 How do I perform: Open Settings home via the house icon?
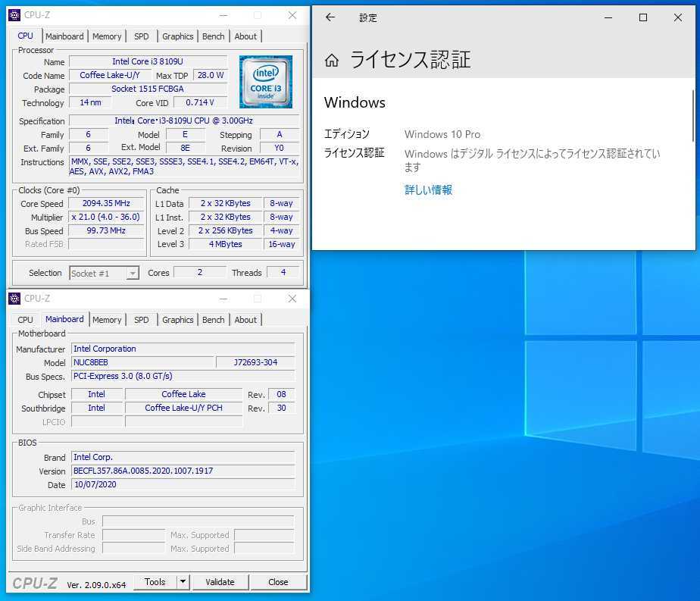(x=332, y=61)
